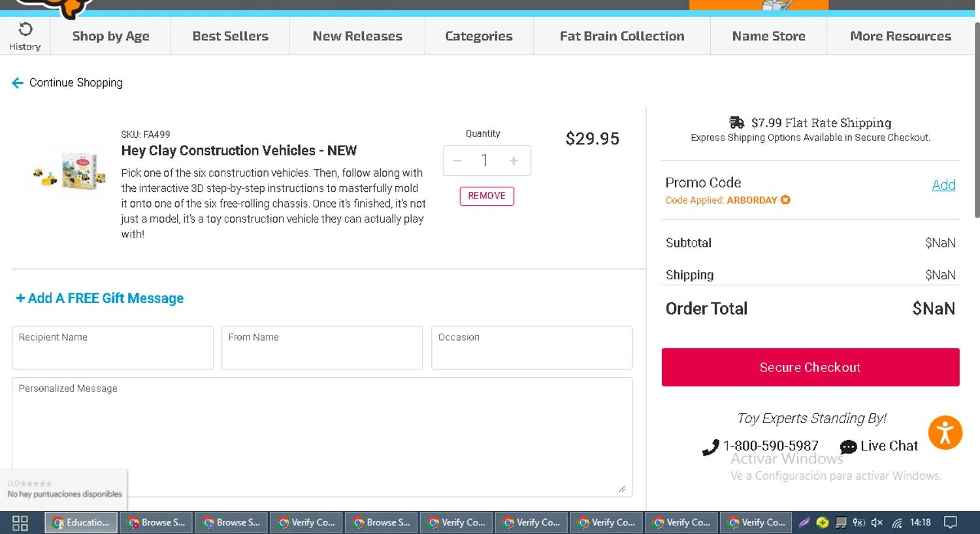Open the Name Store menu
The image size is (980, 534).
(x=769, y=36)
